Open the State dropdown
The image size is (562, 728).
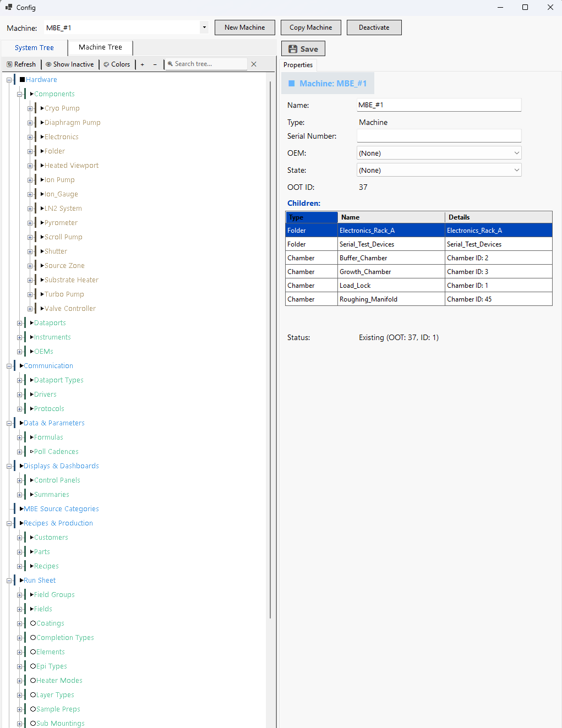(439, 170)
